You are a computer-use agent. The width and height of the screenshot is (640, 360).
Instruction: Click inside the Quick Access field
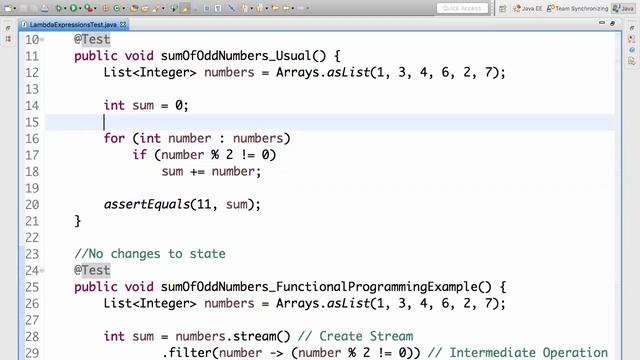tap(462, 8)
